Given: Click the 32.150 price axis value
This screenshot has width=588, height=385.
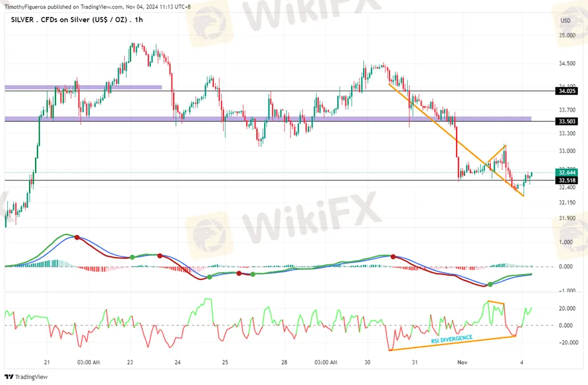Looking at the screenshot, I should [x=567, y=203].
